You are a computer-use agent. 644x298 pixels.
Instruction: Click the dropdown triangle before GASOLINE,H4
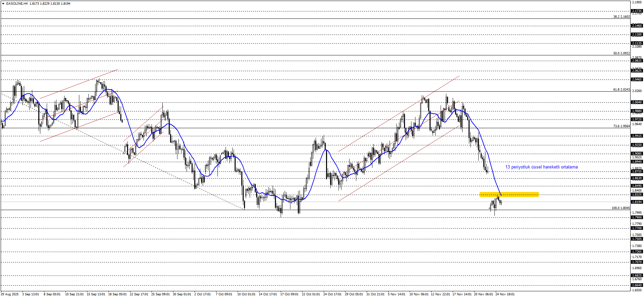(x=3, y=3)
